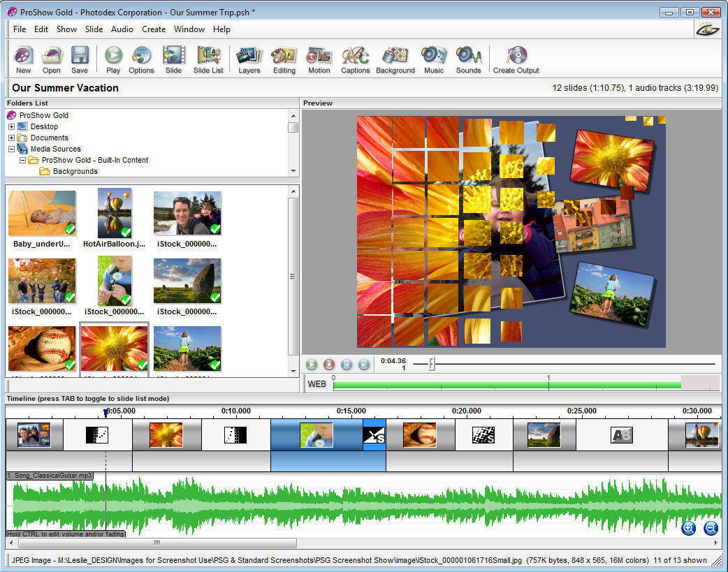728x572 pixels.
Task: Open the Captions tool
Action: pos(355,59)
